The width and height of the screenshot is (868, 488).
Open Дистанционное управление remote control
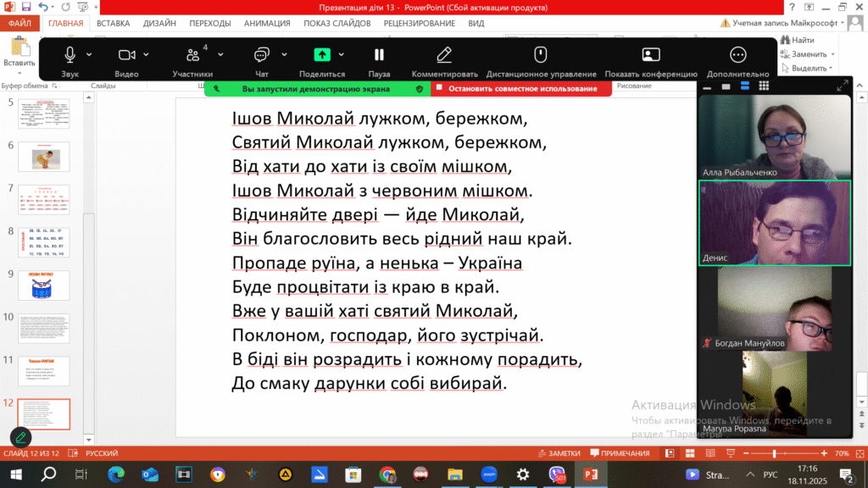pyautogui.click(x=540, y=55)
